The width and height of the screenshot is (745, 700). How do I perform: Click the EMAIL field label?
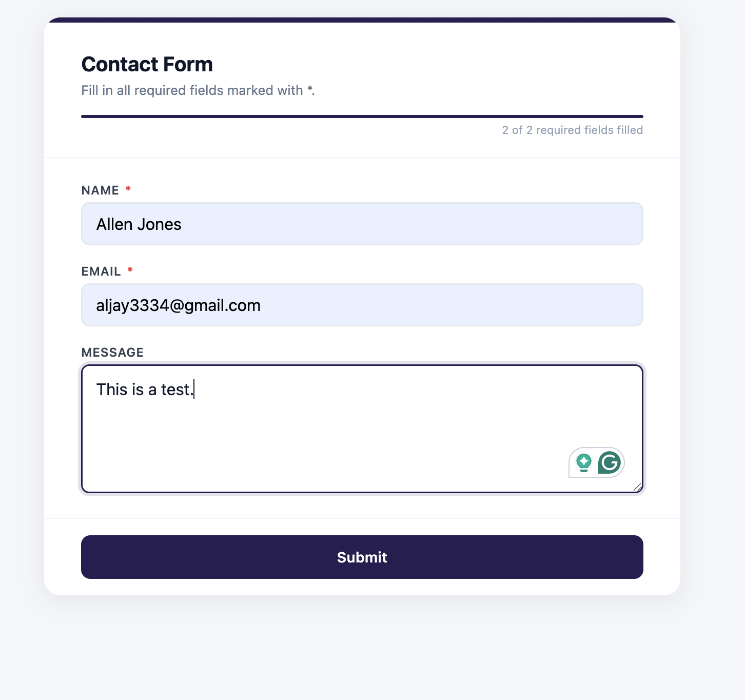[x=101, y=271]
